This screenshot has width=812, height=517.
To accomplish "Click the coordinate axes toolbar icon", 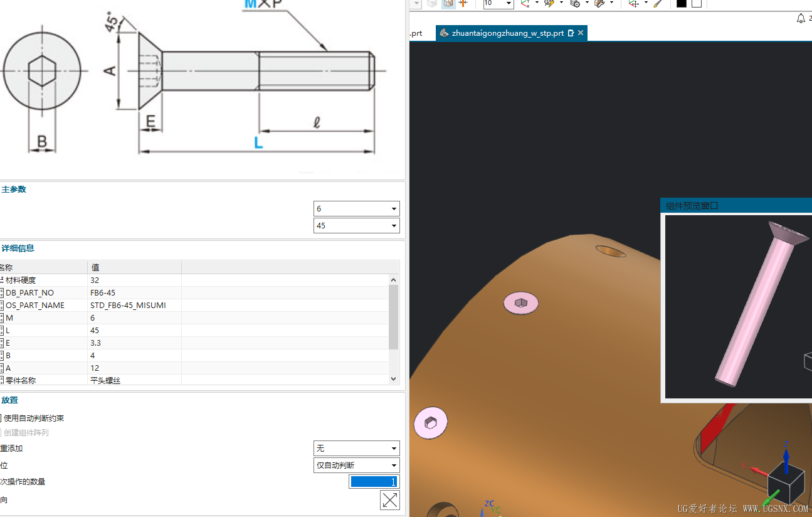I will point(525,4).
